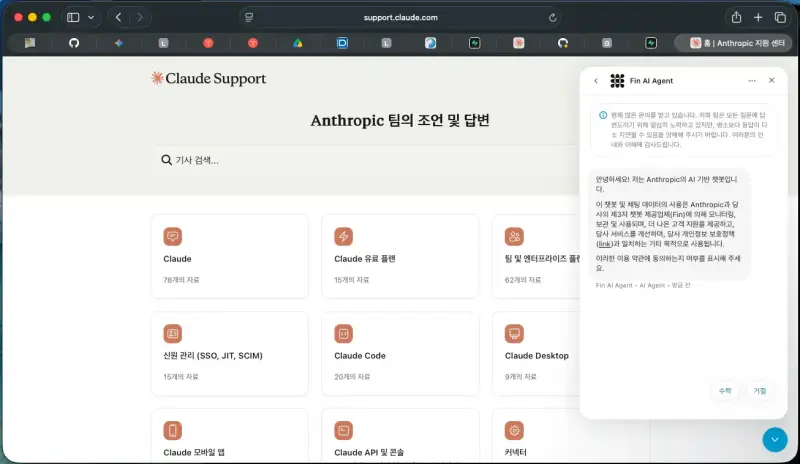800x464 pixels.
Task: Click the code brackets icon on Claude Code card
Action: coord(343,333)
